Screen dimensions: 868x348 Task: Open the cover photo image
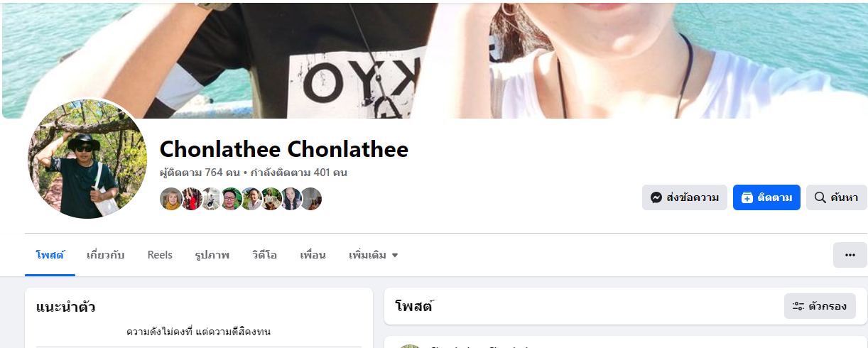[434, 60]
